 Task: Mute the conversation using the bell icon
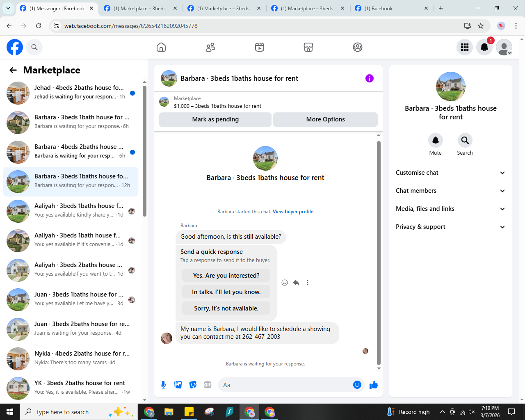[436, 140]
